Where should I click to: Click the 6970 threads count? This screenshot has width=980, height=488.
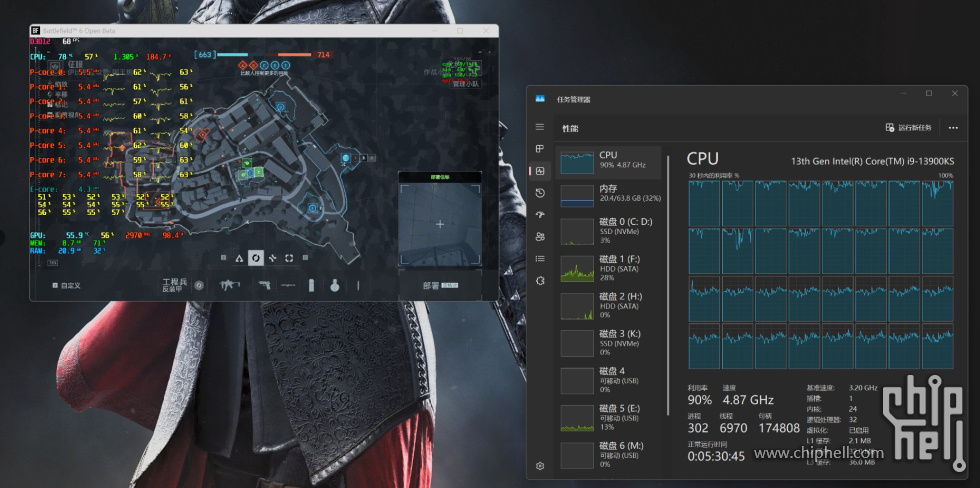pyautogui.click(x=733, y=428)
